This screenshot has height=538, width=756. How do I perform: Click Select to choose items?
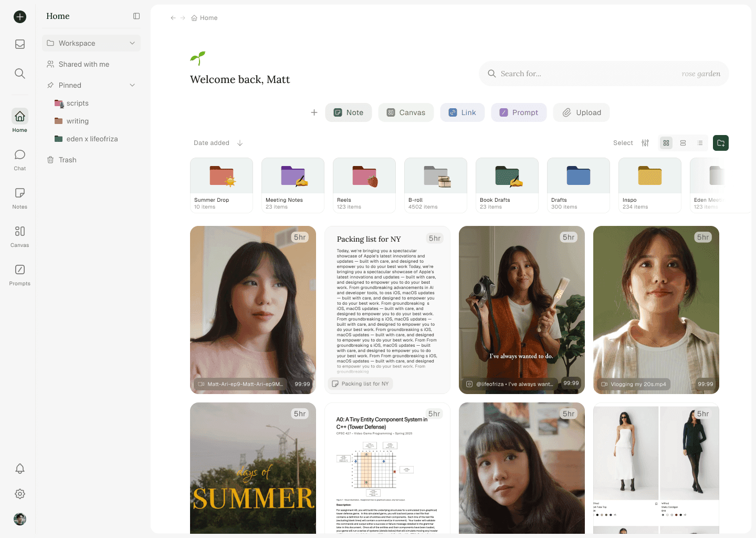click(x=623, y=143)
